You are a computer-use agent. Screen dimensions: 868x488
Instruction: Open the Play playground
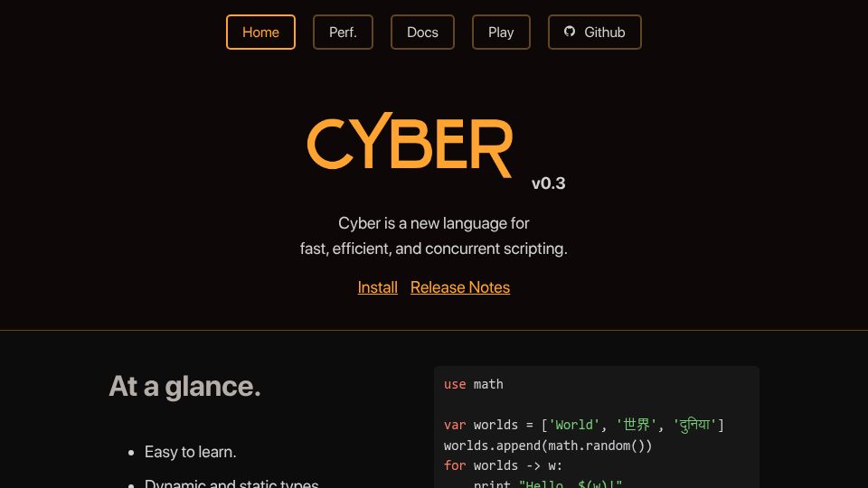pyautogui.click(x=501, y=33)
